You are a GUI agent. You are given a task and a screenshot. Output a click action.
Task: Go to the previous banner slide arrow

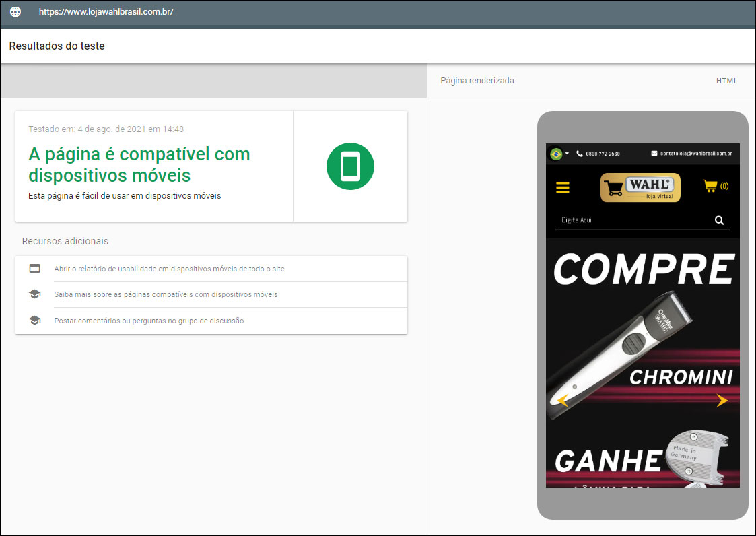coord(563,401)
